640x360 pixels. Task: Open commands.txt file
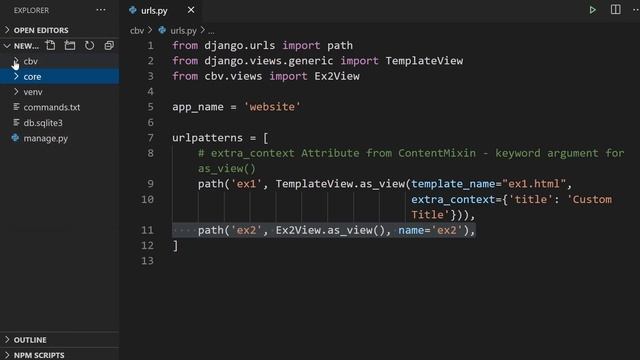(52, 107)
